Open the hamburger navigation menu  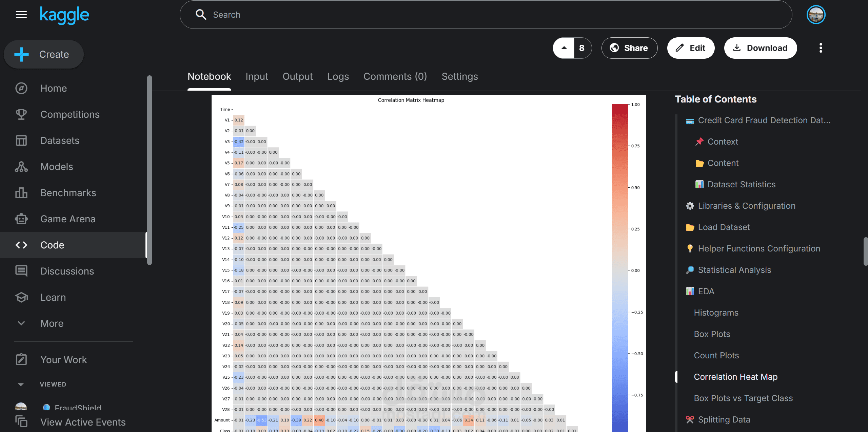tap(21, 15)
